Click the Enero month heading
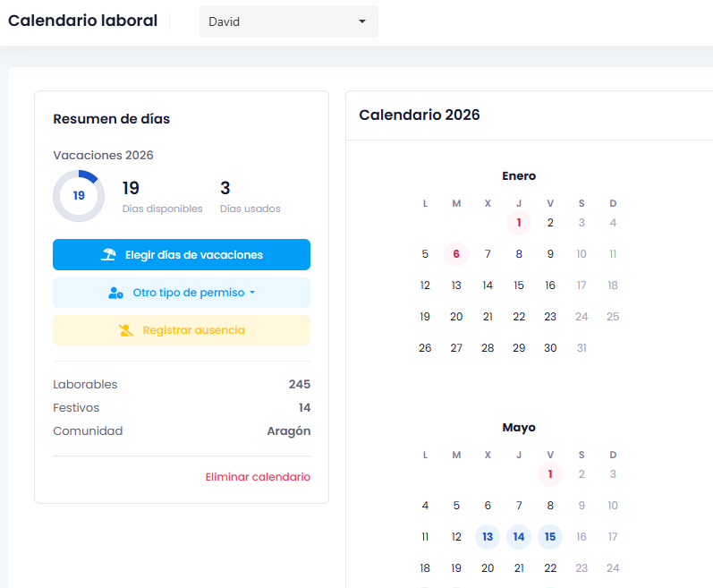This screenshot has width=713, height=588. 519,176
